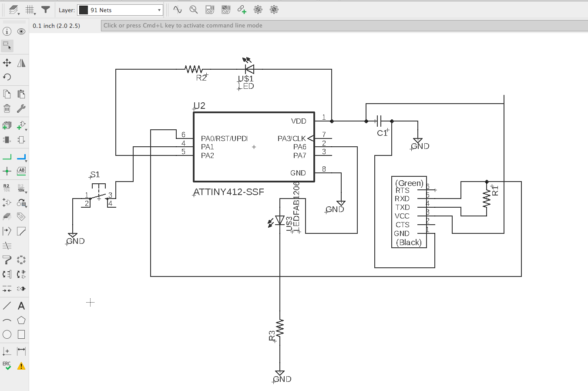
Task: Click the opposing arrows tool icon
Action: pyautogui.click(x=7, y=289)
